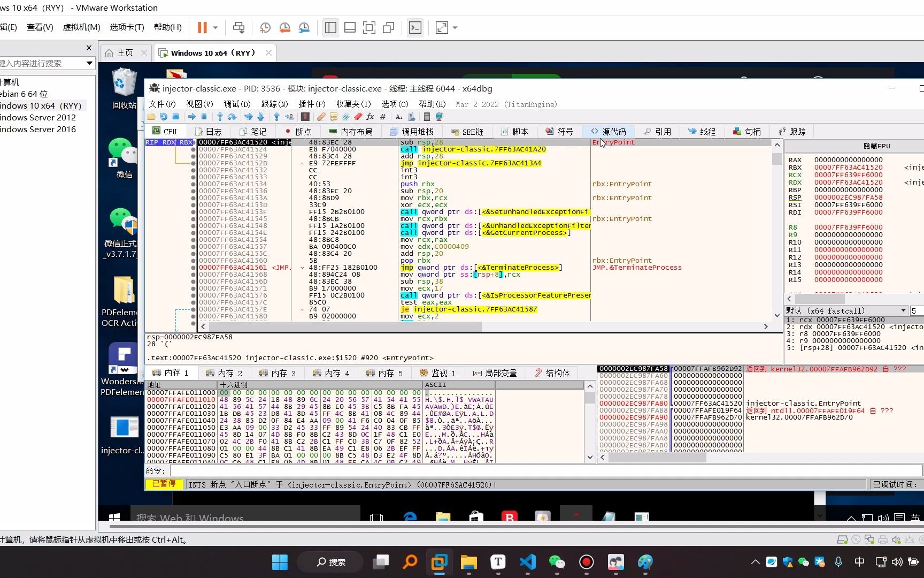Open the patches bandage icon
Image resolution: width=924 pixels, height=578 pixels.
321,117
